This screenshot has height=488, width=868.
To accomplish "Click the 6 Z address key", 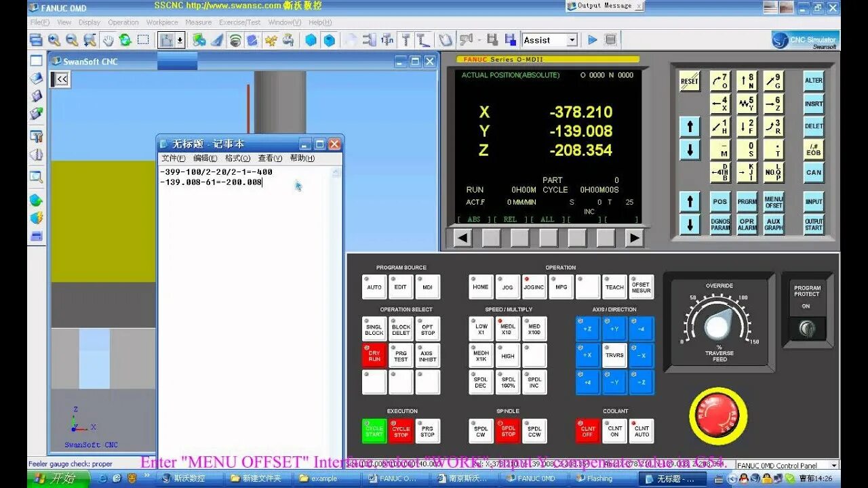I will [773, 104].
